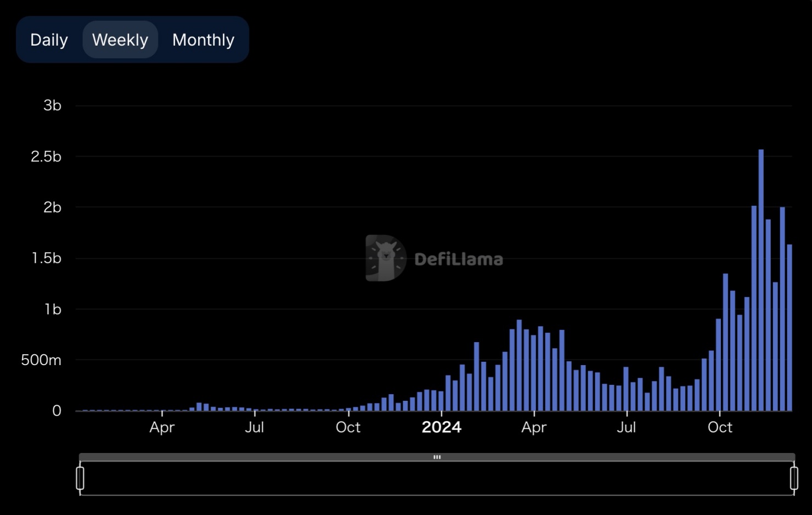This screenshot has width=812, height=515.
Task: Click the '500m' y-axis label
Action: [41, 360]
